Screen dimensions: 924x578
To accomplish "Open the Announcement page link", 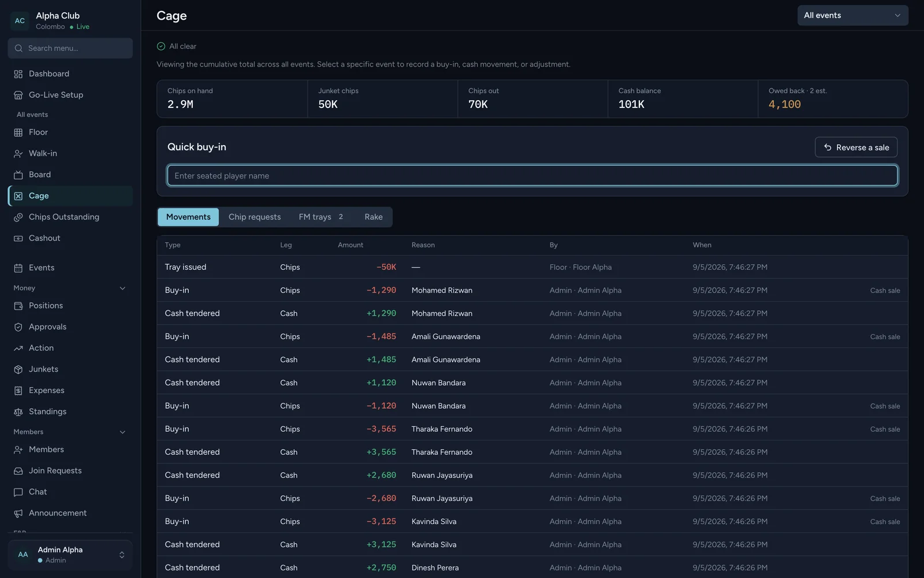I will pos(70,513).
